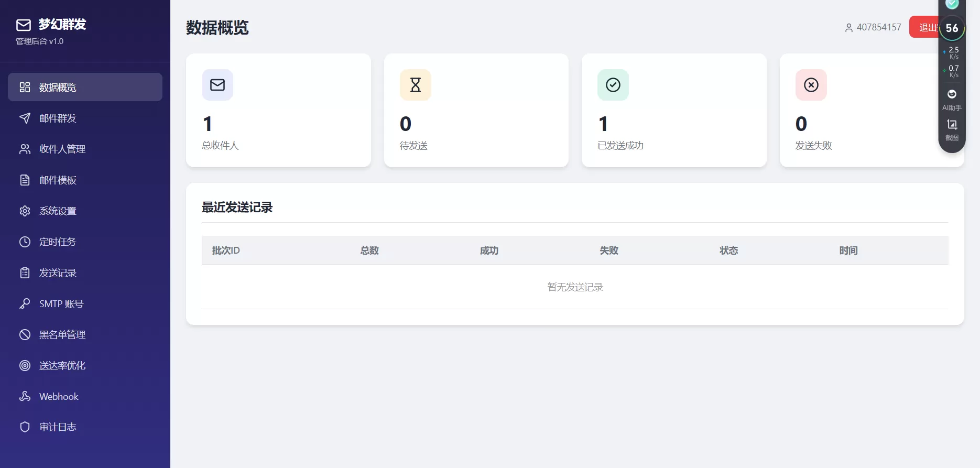This screenshot has width=980, height=468.
Task: Click the gear icon for 系统设置
Action: 25,211
